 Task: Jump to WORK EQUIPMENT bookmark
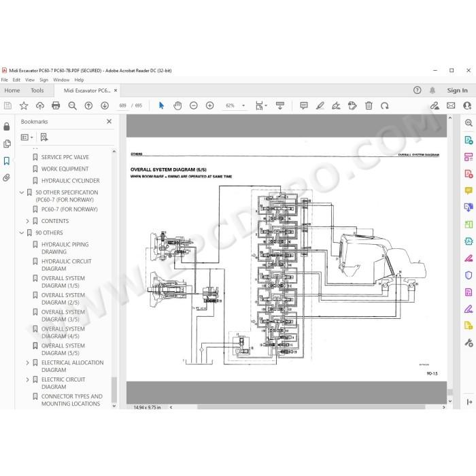coord(65,169)
